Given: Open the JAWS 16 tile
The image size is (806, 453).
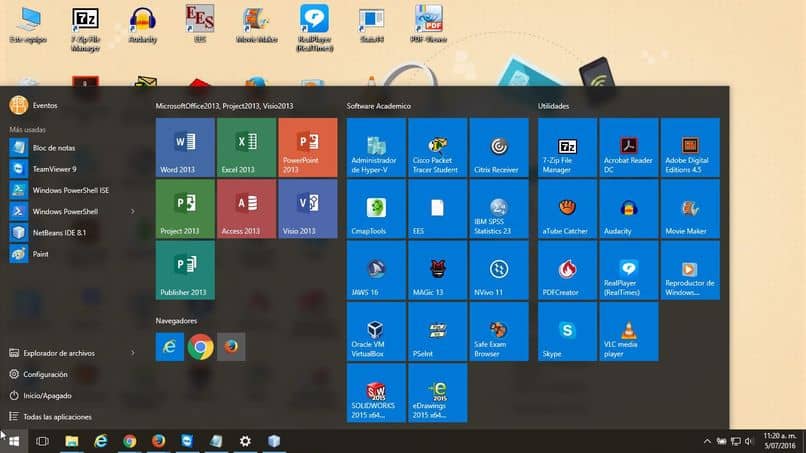Looking at the screenshot, I should pyautogui.click(x=376, y=270).
